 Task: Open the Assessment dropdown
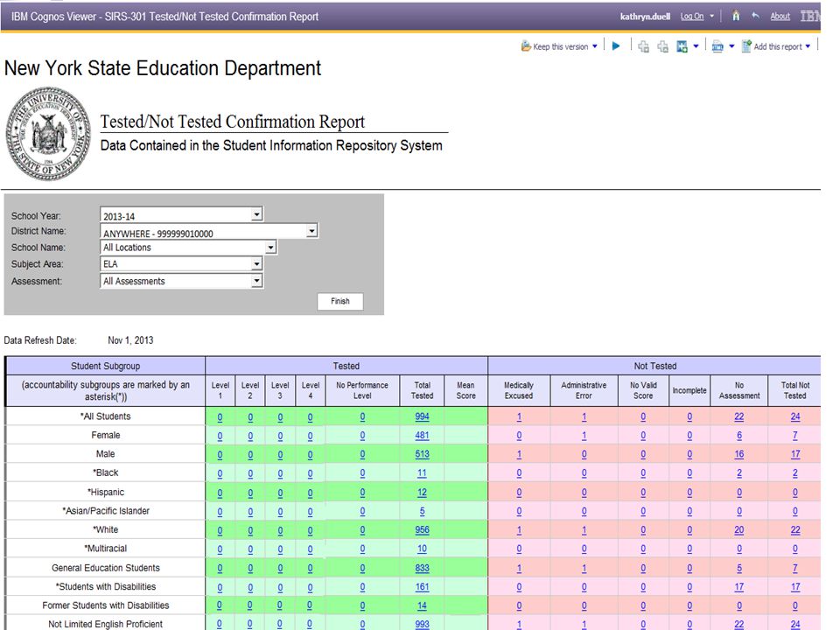pyautogui.click(x=256, y=281)
